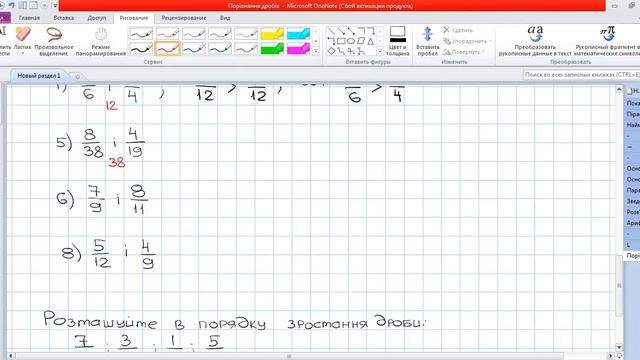This screenshot has width=640, height=360.
Task: Open the current page 'Порі…' in page list
Action: click(x=633, y=256)
